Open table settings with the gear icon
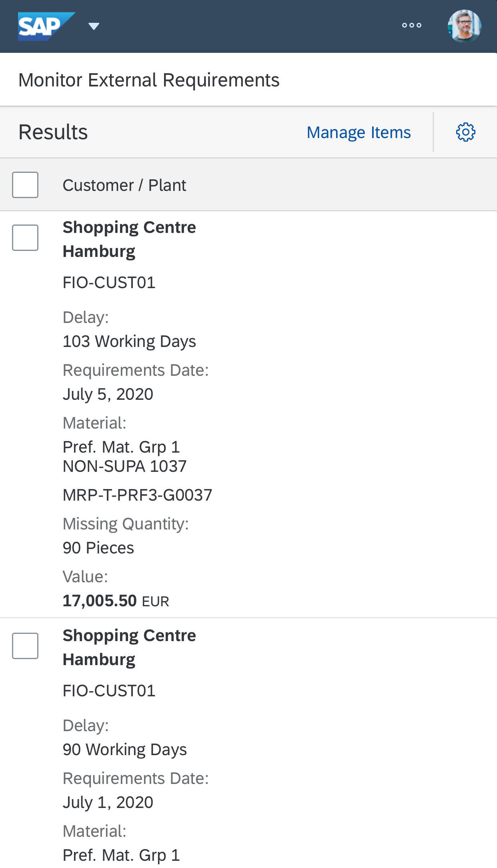Image resolution: width=497 pixels, height=868 pixels. pyautogui.click(x=465, y=132)
